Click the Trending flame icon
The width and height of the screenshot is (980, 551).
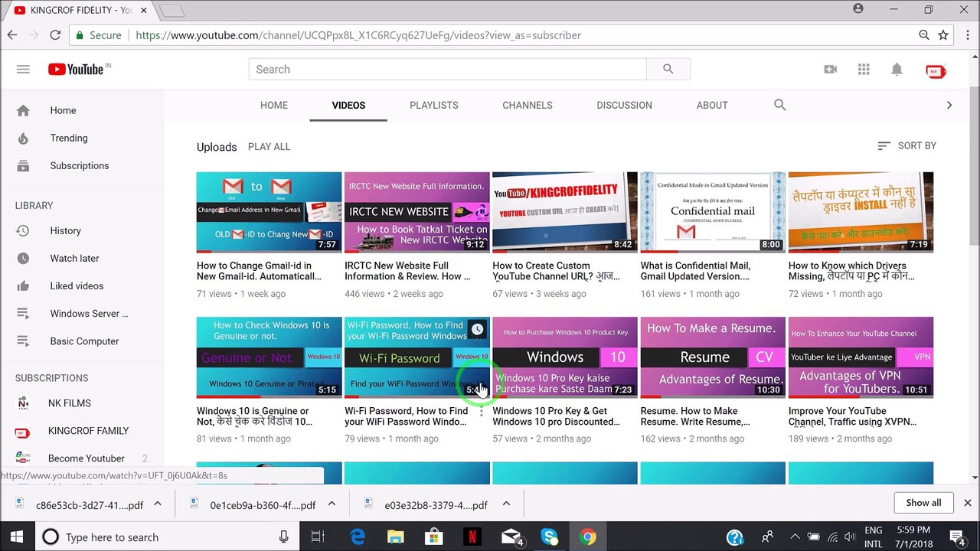point(23,138)
